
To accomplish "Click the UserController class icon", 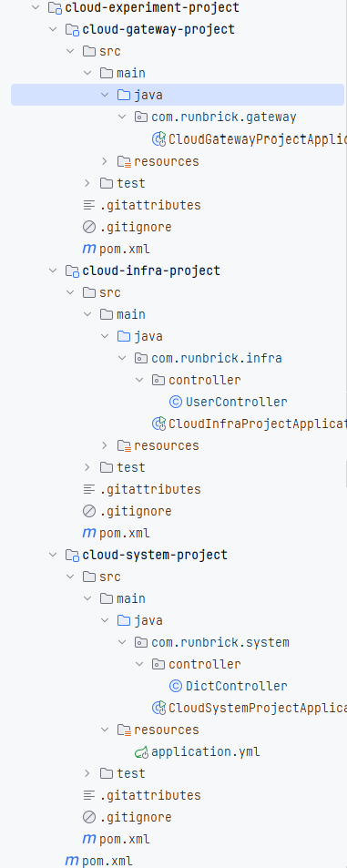I will 176,402.
